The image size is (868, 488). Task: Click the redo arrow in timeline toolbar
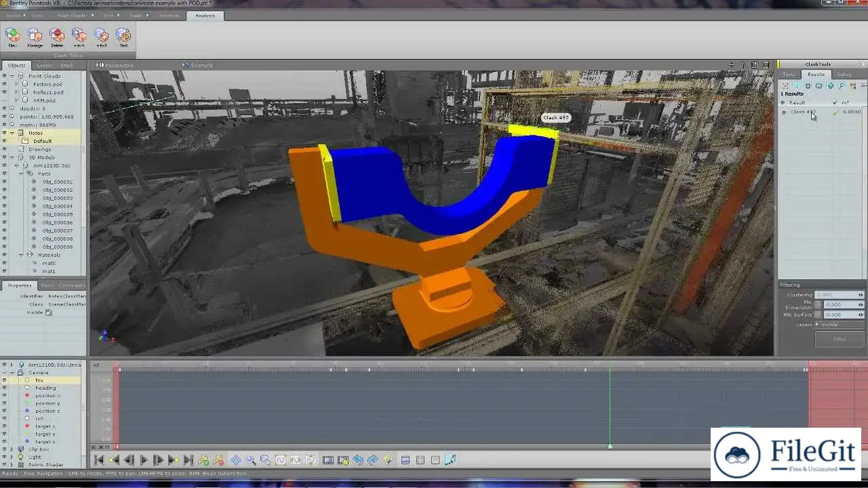373,460
